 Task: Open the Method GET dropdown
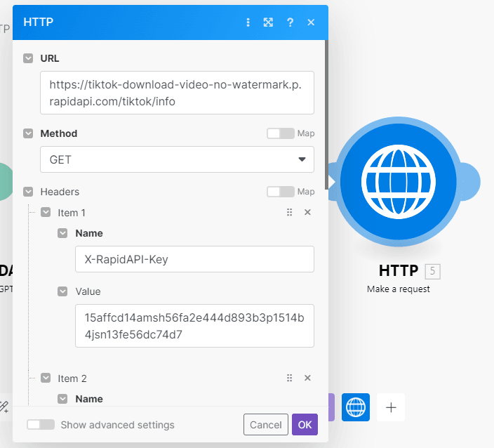click(x=177, y=159)
